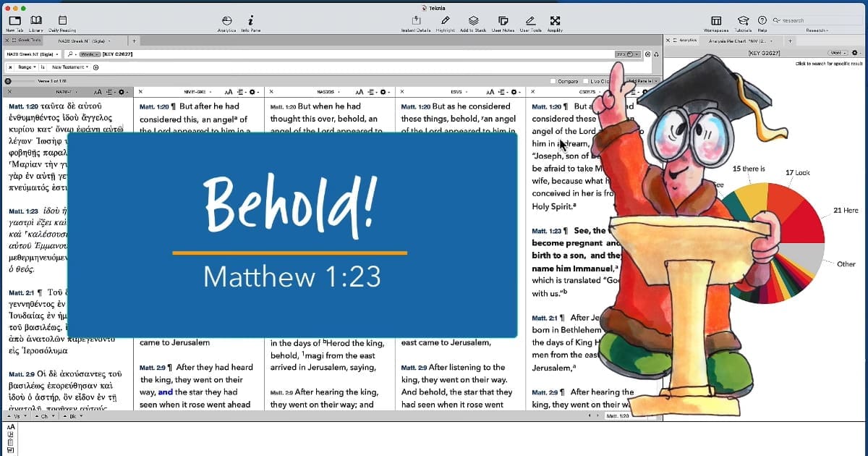Open the Word dropdown in the Analytics pane
Image resolution: width=868 pixels, height=456 pixels.
838,52
